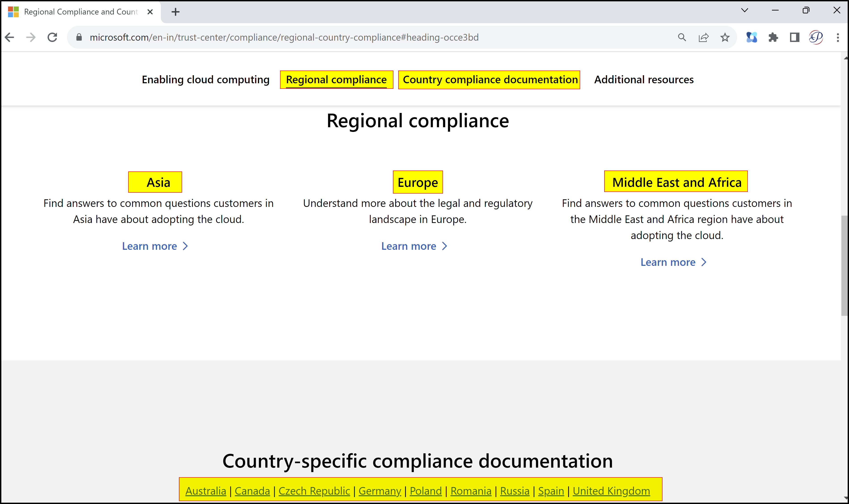Select the Regional Compliance browser tab
Screen dimensions: 849x504
[x=81, y=12]
